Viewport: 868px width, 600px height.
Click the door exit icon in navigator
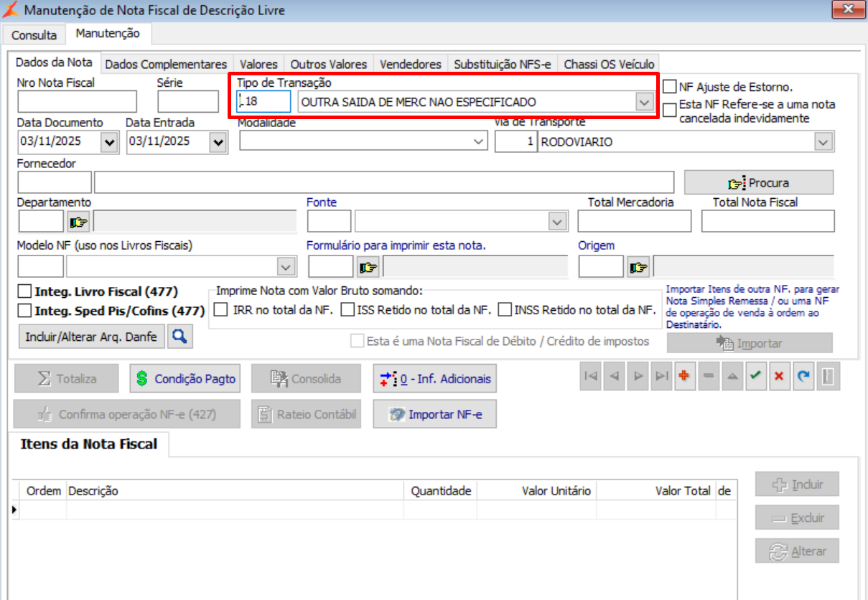coord(828,378)
